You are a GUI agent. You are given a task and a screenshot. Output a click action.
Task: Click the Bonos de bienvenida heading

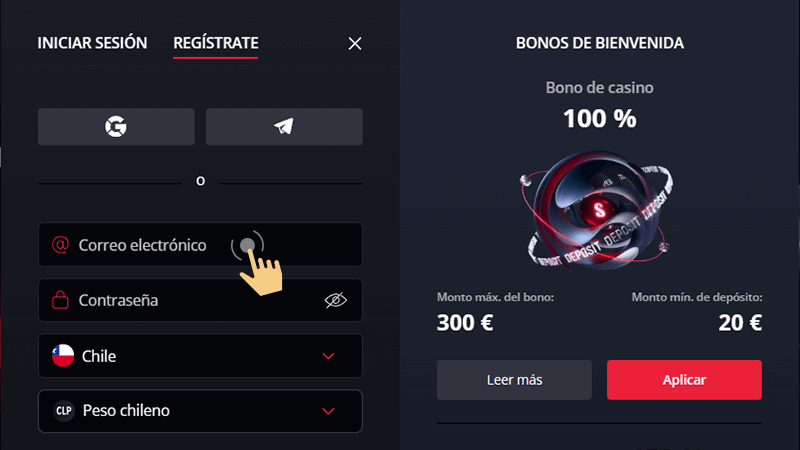(600, 43)
